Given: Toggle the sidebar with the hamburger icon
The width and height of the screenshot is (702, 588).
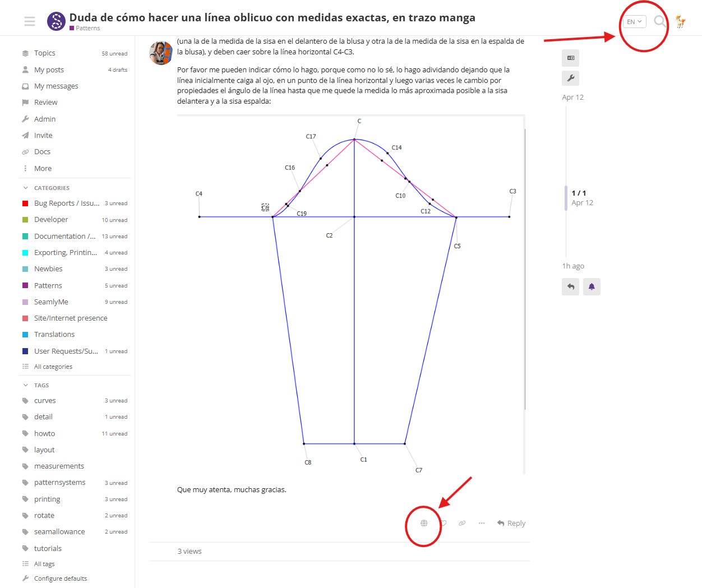Looking at the screenshot, I should [30, 21].
